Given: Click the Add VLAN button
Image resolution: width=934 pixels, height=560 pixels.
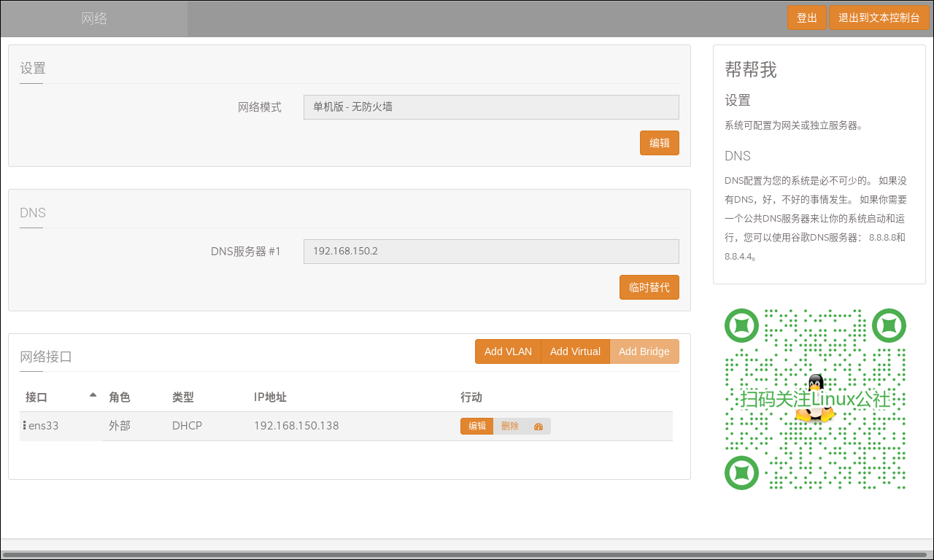Looking at the screenshot, I should click(508, 351).
